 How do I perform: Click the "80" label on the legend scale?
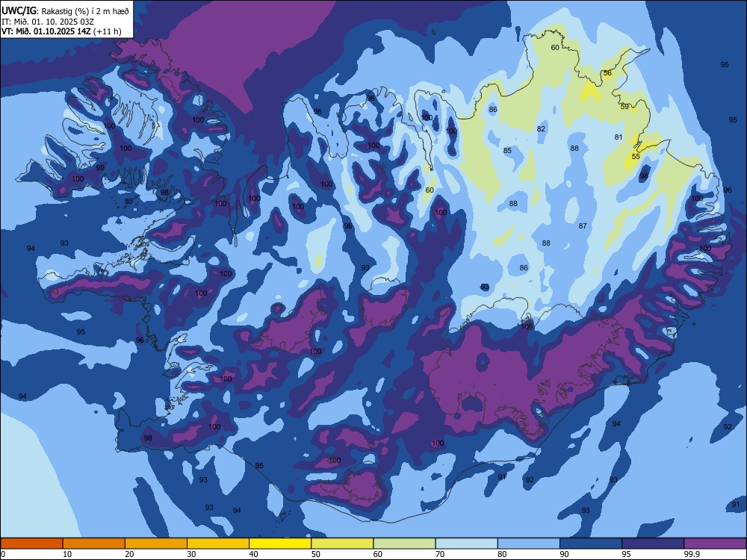502,554
